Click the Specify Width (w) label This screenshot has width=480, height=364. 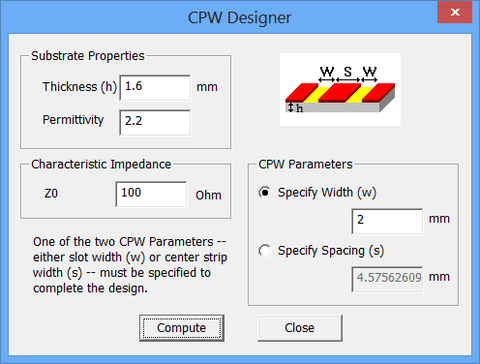327,193
